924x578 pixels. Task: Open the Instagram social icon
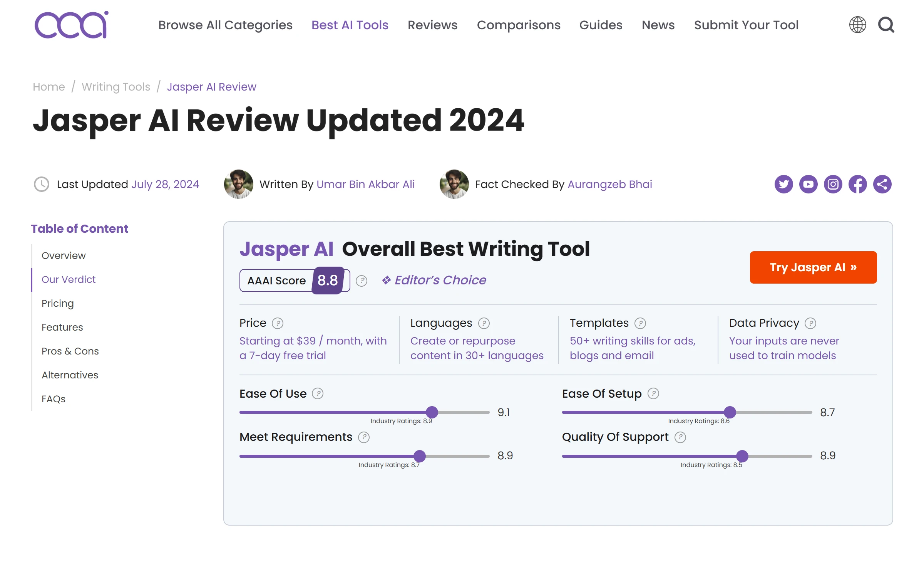(x=833, y=184)
